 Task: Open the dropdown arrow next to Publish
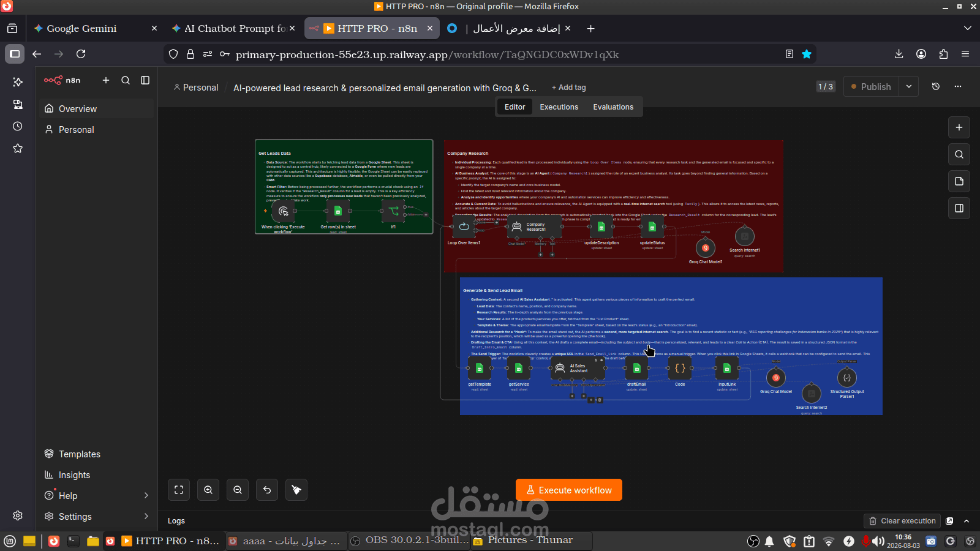click(x=909, y=86)
